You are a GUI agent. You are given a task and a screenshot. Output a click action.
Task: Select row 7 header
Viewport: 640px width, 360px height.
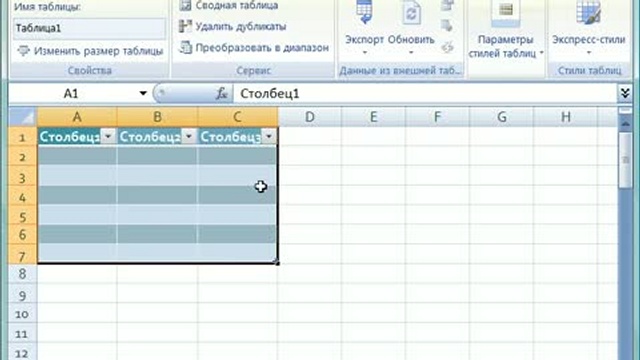22,255
